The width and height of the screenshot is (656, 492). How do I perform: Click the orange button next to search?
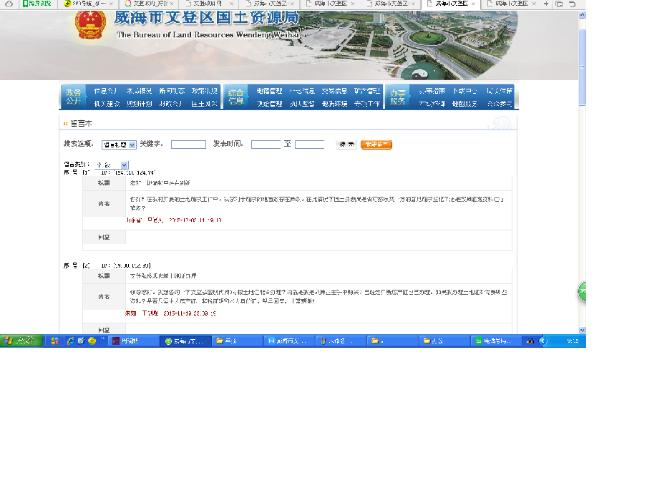tap(376, 145)
